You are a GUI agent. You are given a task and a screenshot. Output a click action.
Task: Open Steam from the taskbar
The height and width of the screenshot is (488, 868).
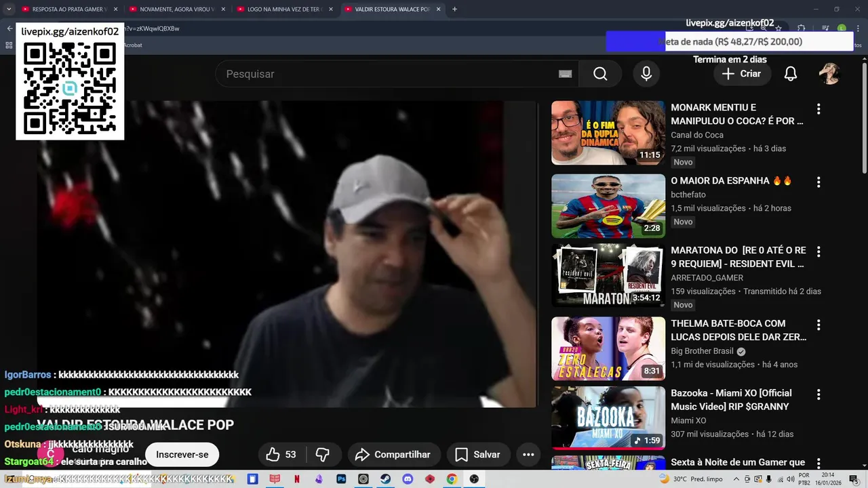tap(385, 479)
